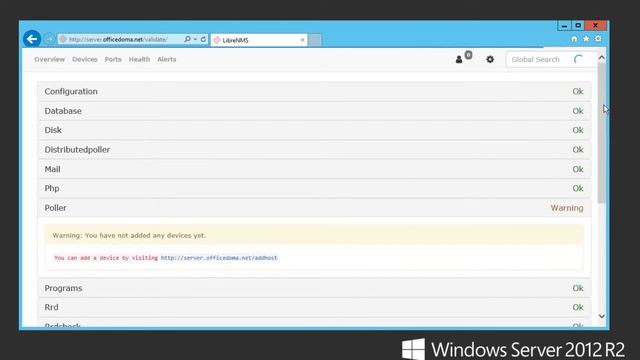This screenshot has width=640, height=360.
Task: Open a new blank browser tab
Action: (x=314, y=40)
